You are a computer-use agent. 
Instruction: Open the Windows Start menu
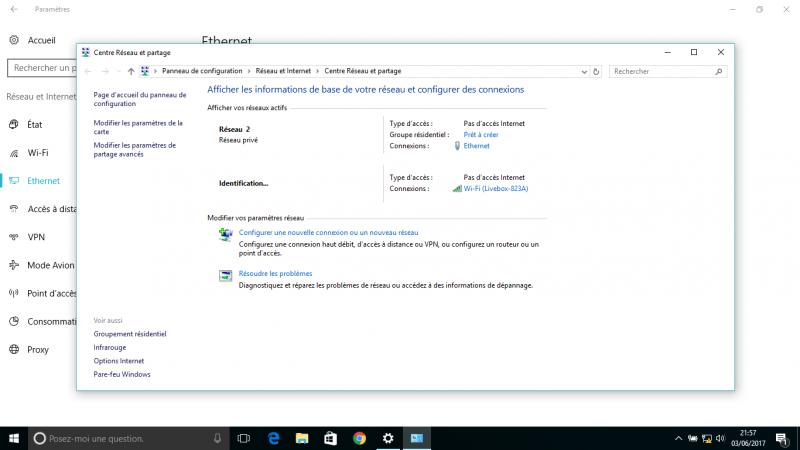pyautogui.click(x=14, y=438)
